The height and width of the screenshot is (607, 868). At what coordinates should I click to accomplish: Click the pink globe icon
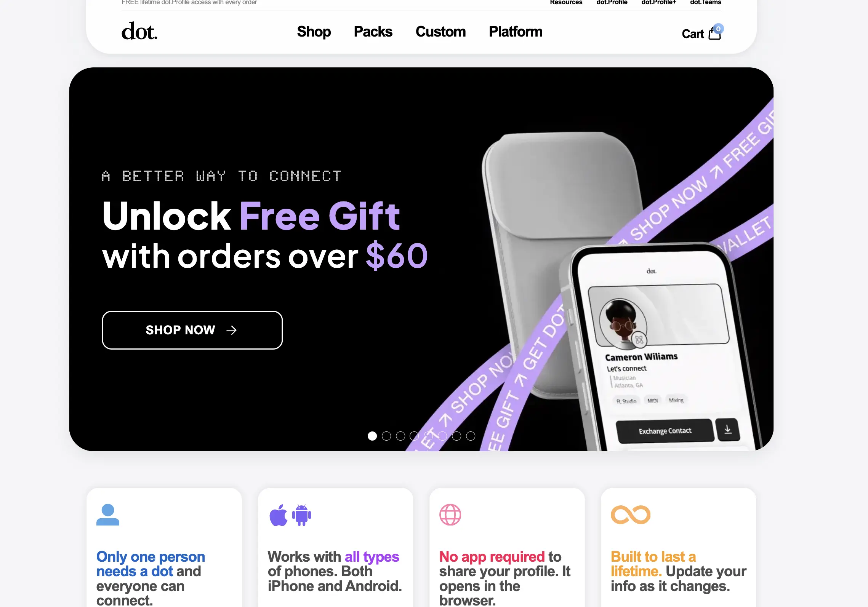450,515
